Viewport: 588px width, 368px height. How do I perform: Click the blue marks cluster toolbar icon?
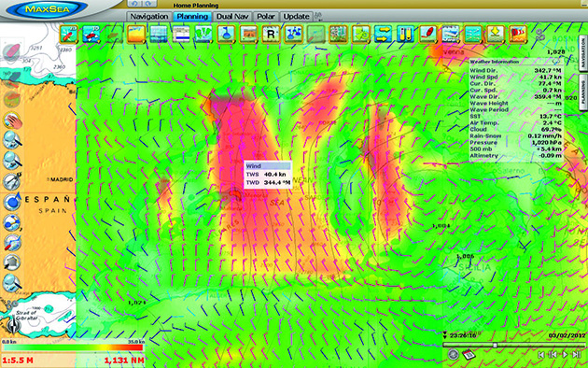tap(293, 34)
